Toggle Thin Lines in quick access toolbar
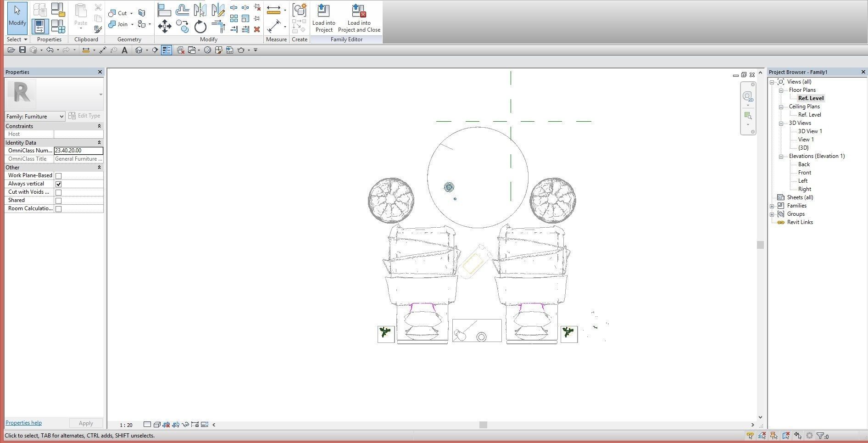Image resolution: width=868 pixels, height=443 pixels. click(x=167, y=50)
